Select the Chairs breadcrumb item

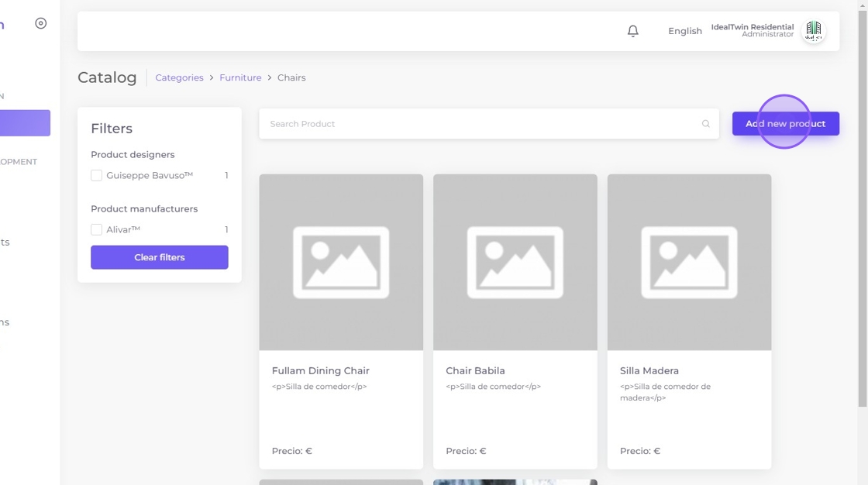291,77
